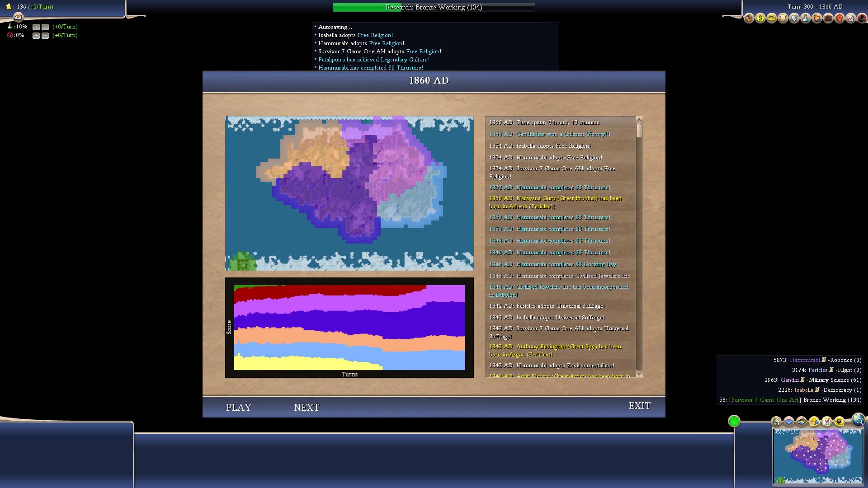This screenshot has width=868, height=488.
Task: Click the replay log scroll down arrow
Action: (x=639, y=374)
